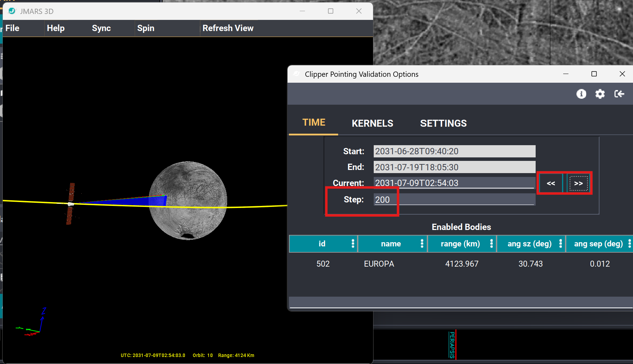Maximize the JMARS 3D window
Screen dimensions: 633x364
[x=330, y=11]
